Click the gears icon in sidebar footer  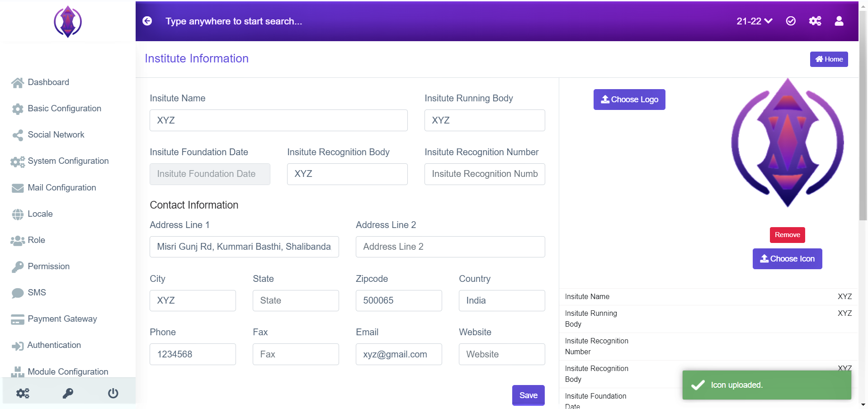23,393
